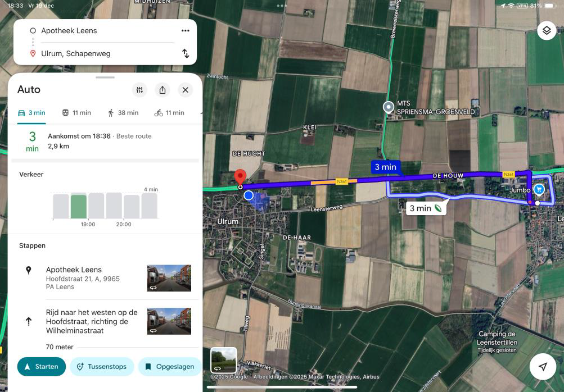The height and width of the screenshot is (392, 564).
Task: Switch to public transit tab
Action: tap(76, 113)
